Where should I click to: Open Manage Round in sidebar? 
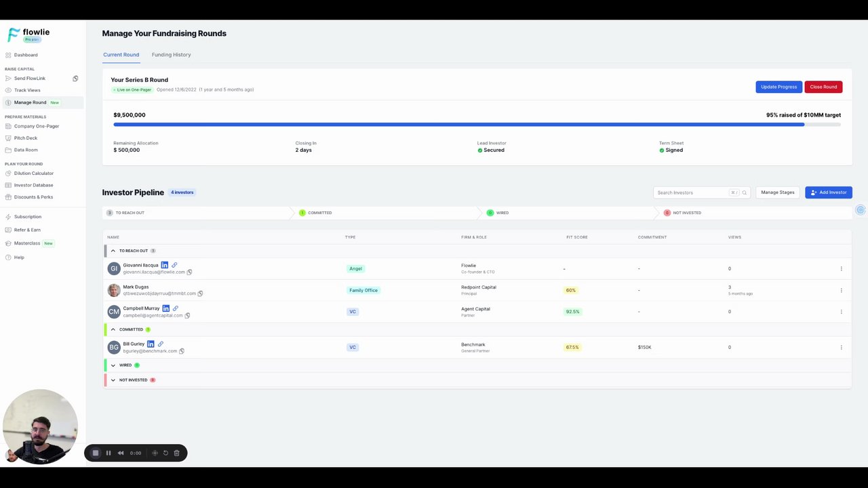click(42, 102)
